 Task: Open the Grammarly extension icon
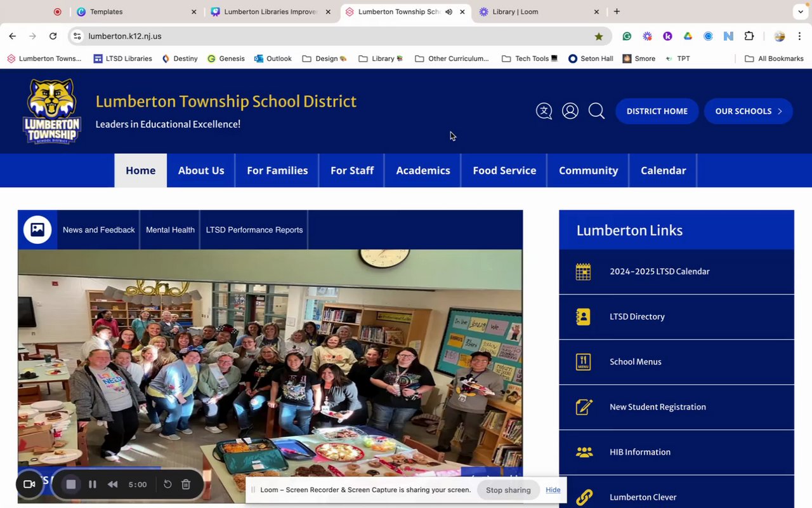627,36
